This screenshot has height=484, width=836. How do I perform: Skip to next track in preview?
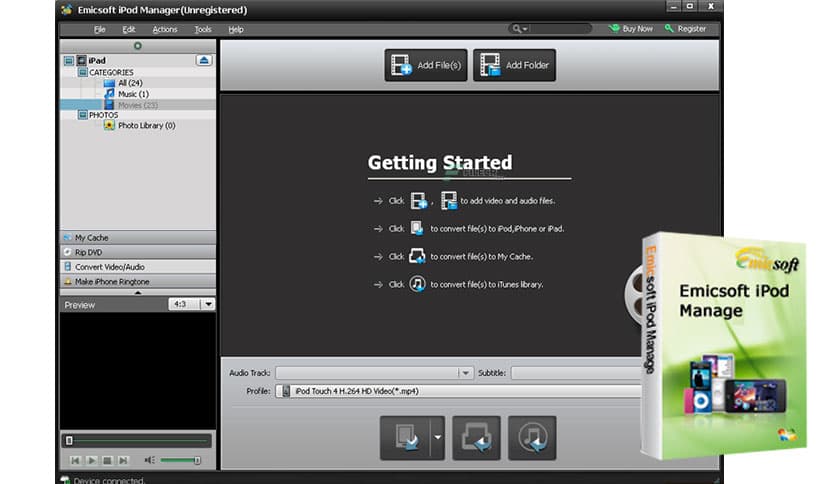[123, 460]
